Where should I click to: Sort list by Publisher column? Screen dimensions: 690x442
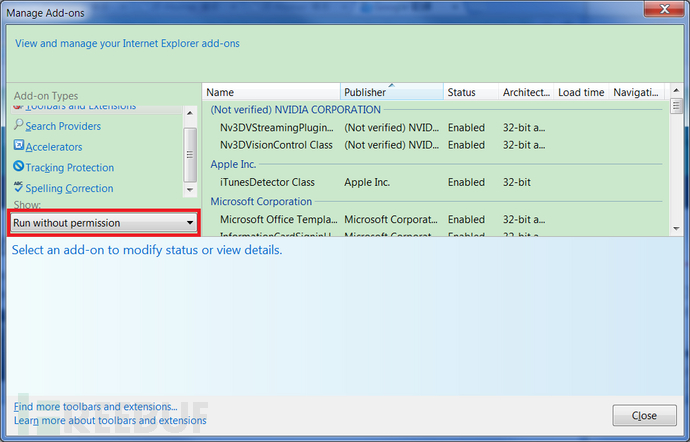click(392, 92)
